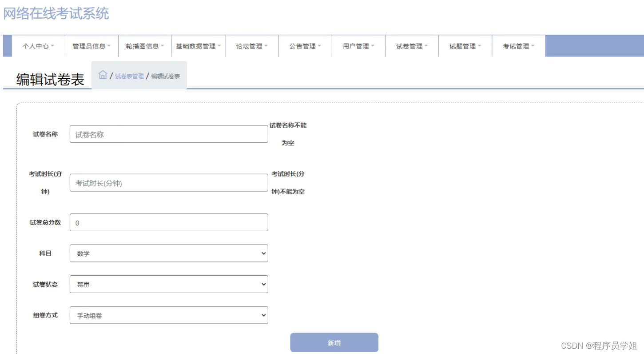Focus the 试卷名称 input field
The height and width of the screenshot is (354, 644).
point(169,134)
